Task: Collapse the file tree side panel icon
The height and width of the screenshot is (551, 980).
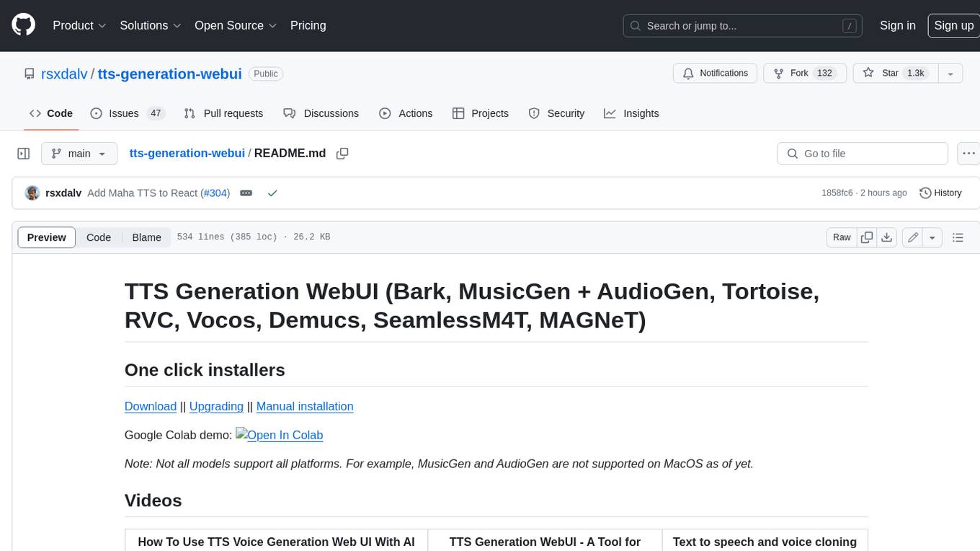Action: click(x=23, y=154)
